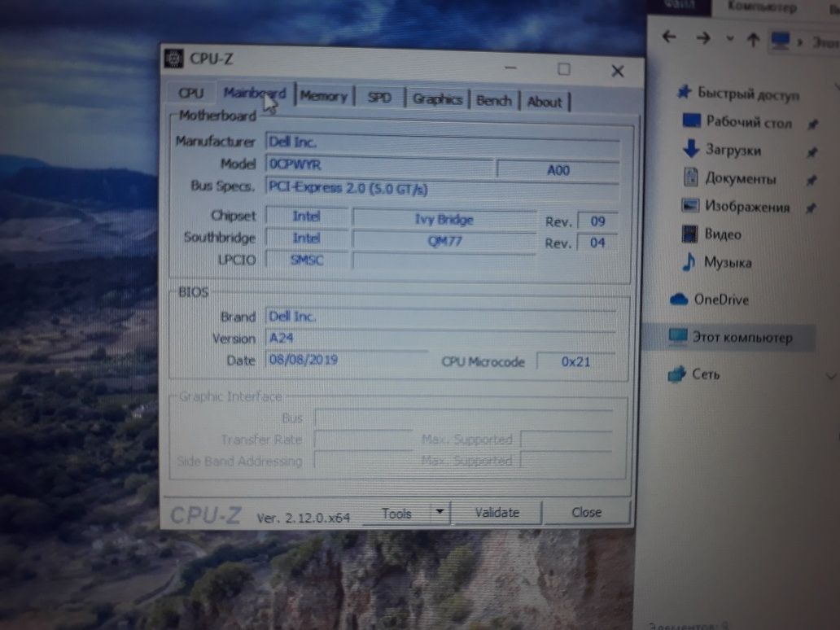Click the Быстрый доступ star icon
The height and width of the screenshot is (630, 840).
tap(684, 92)
